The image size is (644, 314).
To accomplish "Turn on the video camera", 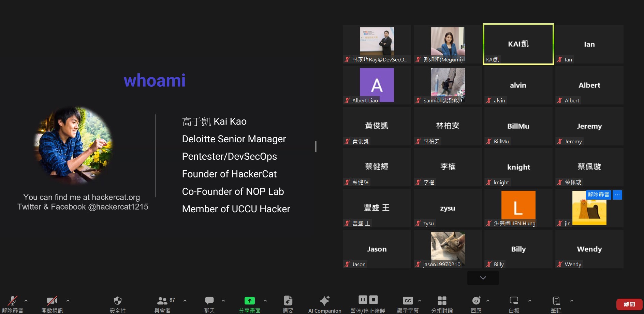I will 52,301.
